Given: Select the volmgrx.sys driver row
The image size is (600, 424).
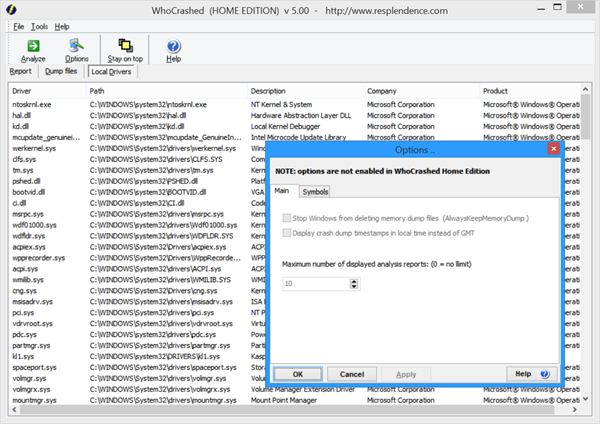Looking at the screenshot, I should click(295, 389).
